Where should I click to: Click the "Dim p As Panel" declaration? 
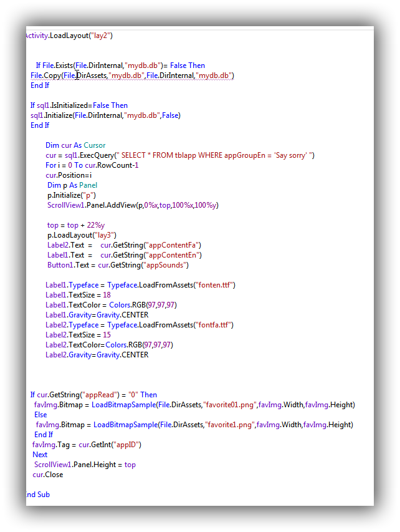tap(72, 185)
